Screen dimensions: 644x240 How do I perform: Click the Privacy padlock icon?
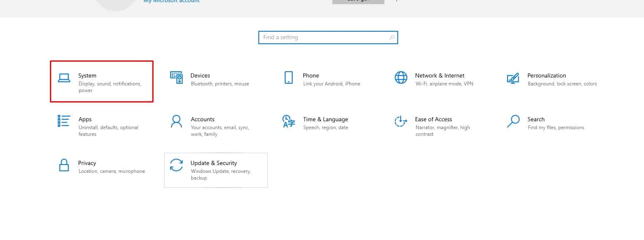point(64,165)
